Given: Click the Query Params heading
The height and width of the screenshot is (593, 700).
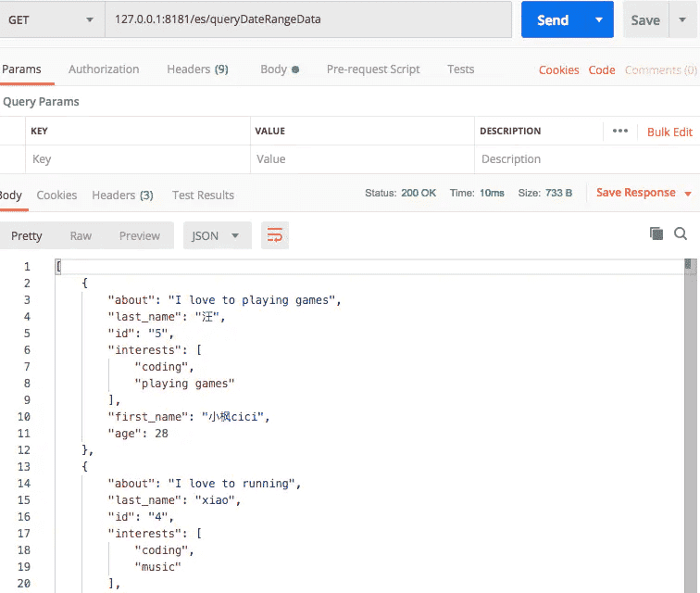Looking at the screenshot, I should (x=41, y=102).
